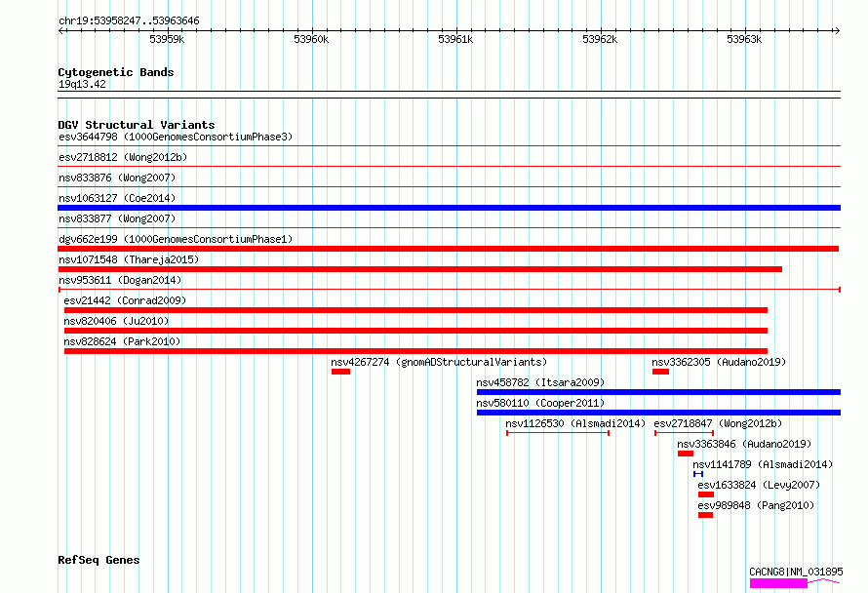Click the left arrow of the chromosome ruler
This screenshot has height=593, width=868.
pyautogui.click(x=60, y=31)
